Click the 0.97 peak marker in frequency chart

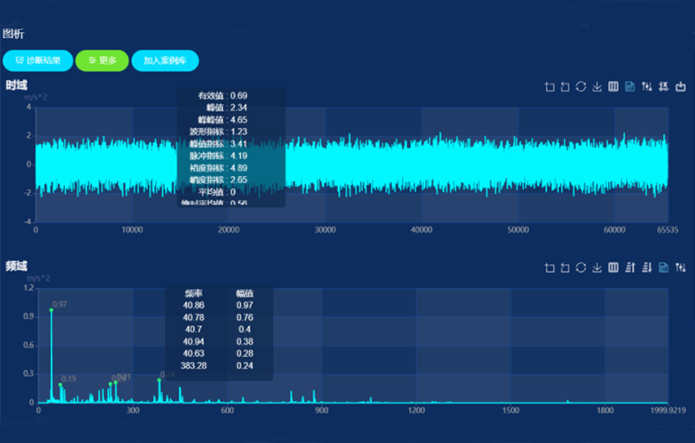point(51,310)
